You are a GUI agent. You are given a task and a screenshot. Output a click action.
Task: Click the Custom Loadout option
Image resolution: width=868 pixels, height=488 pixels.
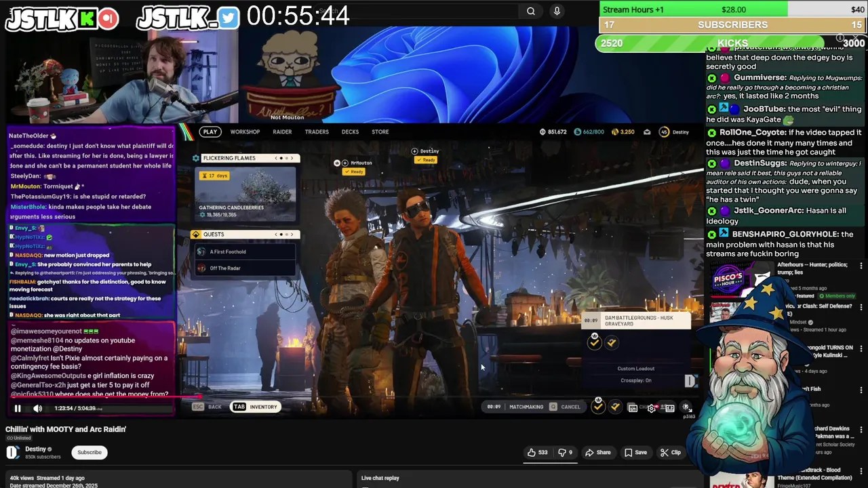pyautogui.click(x=636, y=369)
